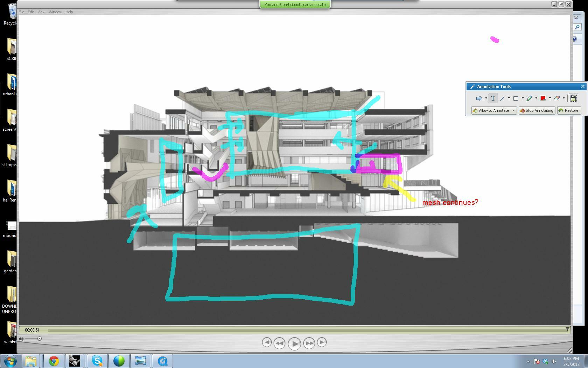This screenshot has height=368, width=588.
Task: Expand rectangle shape options dropdown
Action: click(523, 98)
